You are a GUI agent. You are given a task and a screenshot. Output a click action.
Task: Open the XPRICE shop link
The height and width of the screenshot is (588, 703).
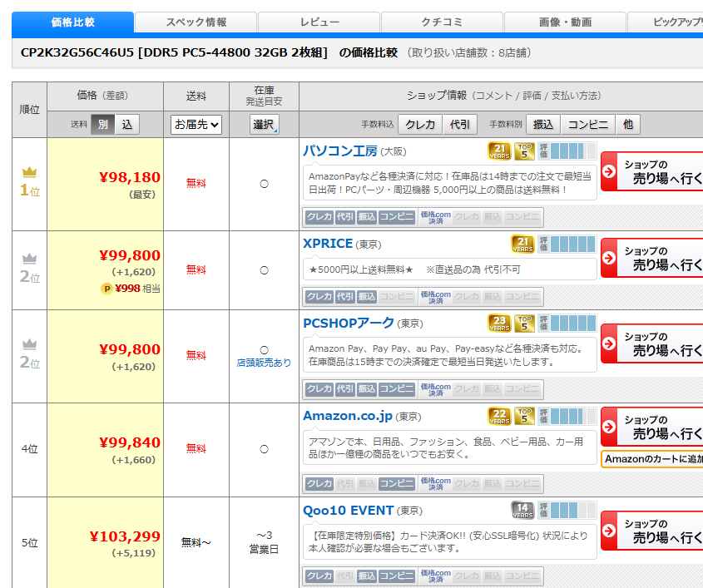tap(328, 244)
